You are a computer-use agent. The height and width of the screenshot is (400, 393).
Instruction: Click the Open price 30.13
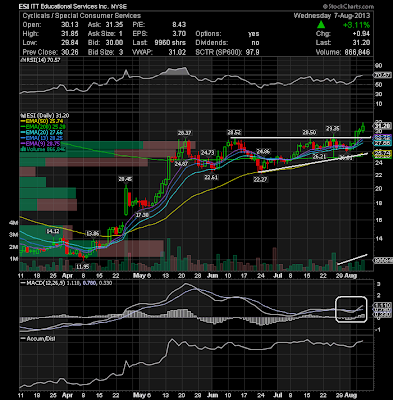pos(70,25)
